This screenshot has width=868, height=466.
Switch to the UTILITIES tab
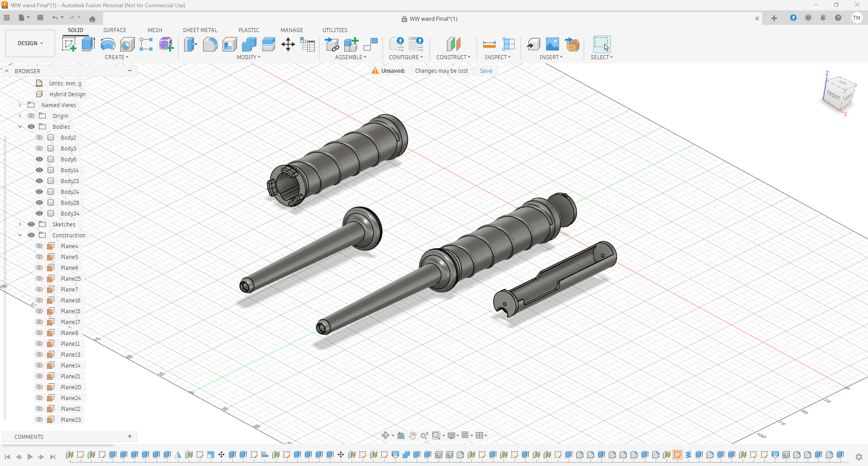tap(335, 30)
